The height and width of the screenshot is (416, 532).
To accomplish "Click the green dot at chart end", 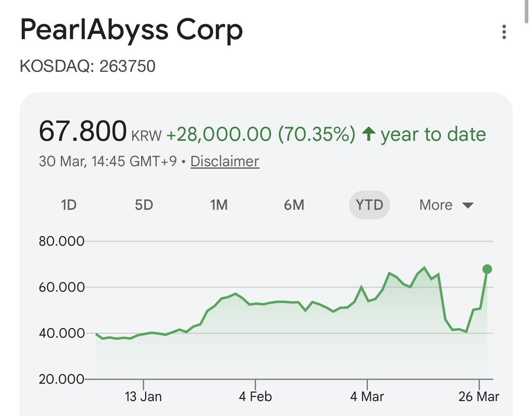I will click(487, 269).
